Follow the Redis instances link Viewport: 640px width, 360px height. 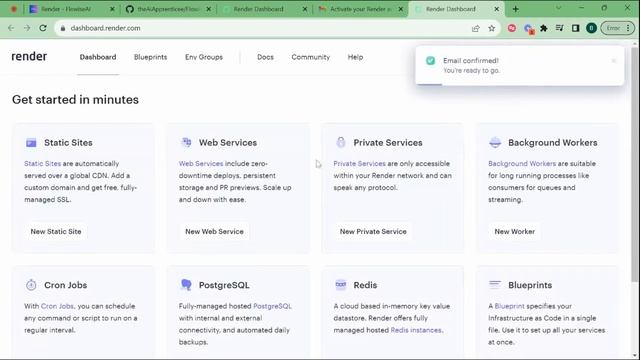[416, 330]
